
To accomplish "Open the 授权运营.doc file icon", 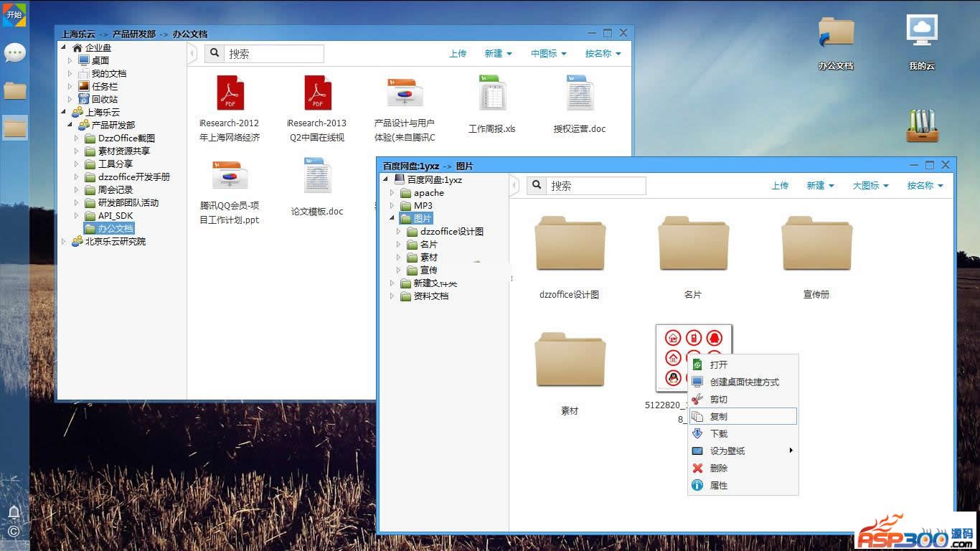I will [580, 94].
